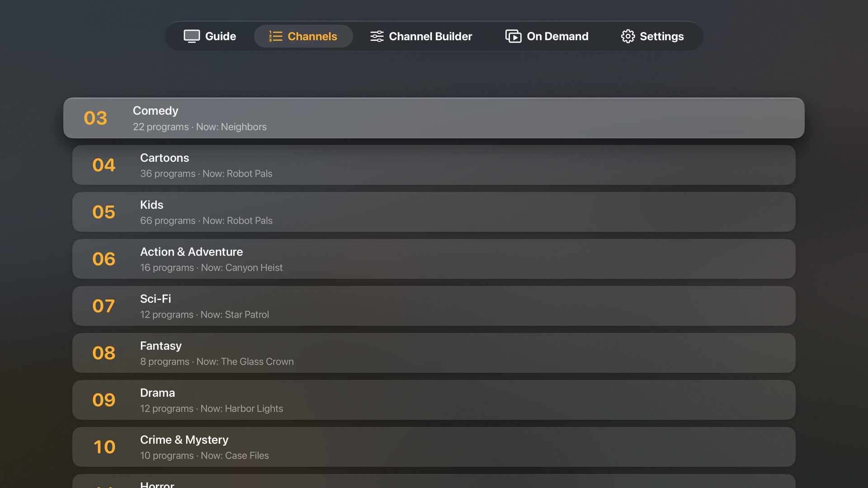Click channel number 08
The image size is (868, 488).
(104, 353)
